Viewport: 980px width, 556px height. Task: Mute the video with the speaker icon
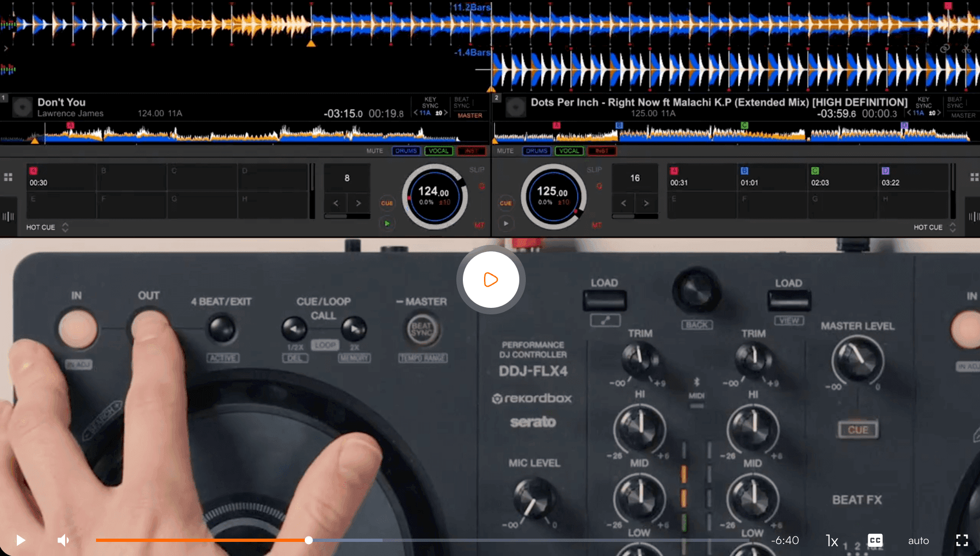[63, 540]
